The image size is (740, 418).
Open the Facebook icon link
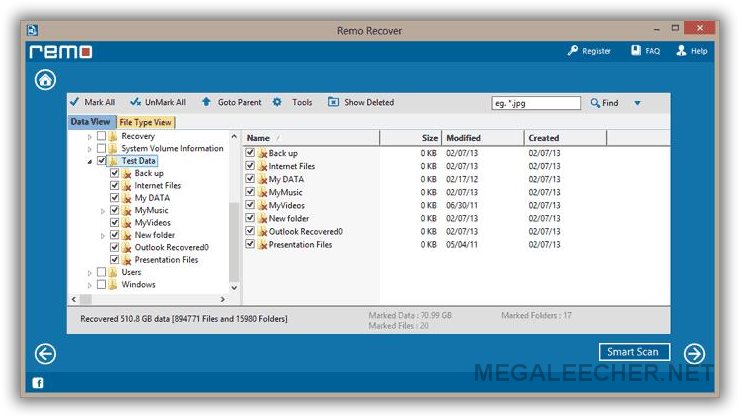coord(38,383)
